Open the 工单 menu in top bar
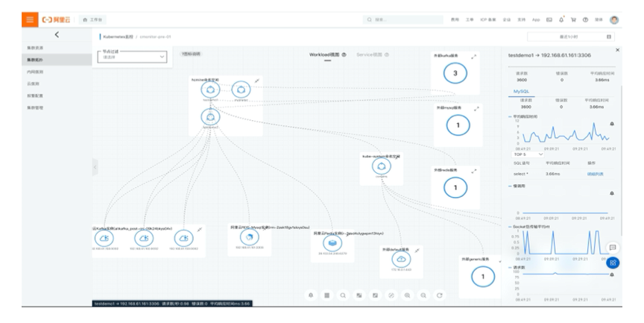644x323 pixels. pos(470,19)
